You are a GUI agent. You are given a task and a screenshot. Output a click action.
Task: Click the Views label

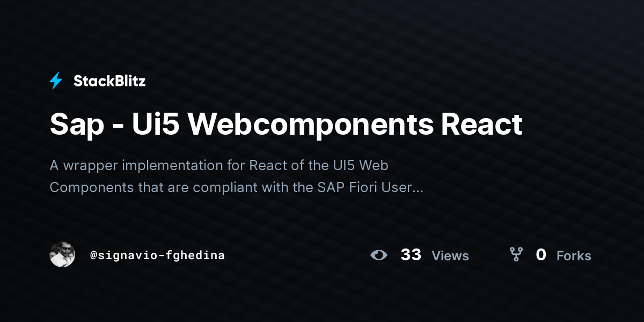click(450, 256)
